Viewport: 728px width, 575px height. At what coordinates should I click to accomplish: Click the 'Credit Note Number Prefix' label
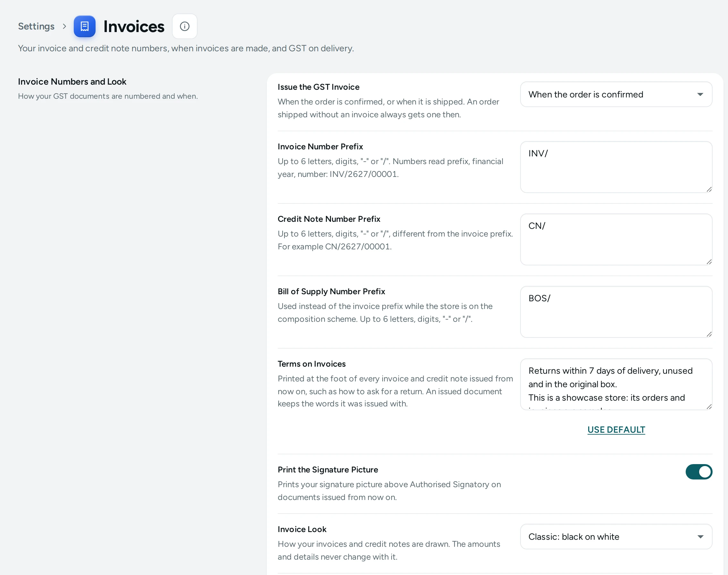tap(329, 219)
